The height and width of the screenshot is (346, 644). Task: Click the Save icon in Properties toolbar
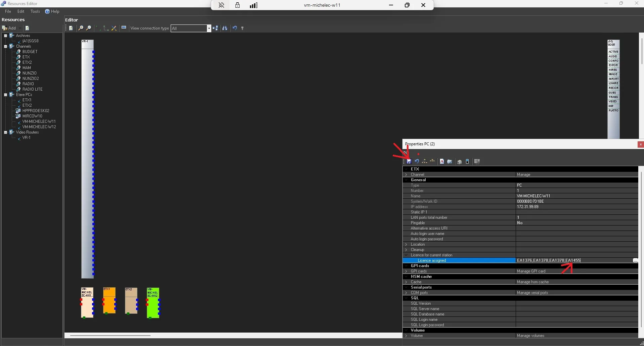coord(409,161)
